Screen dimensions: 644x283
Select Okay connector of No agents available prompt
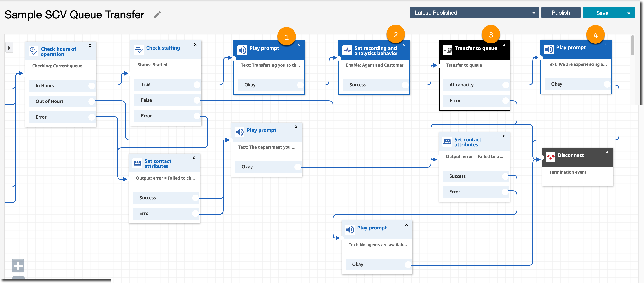pyautogui.click(x=408, y=265)
